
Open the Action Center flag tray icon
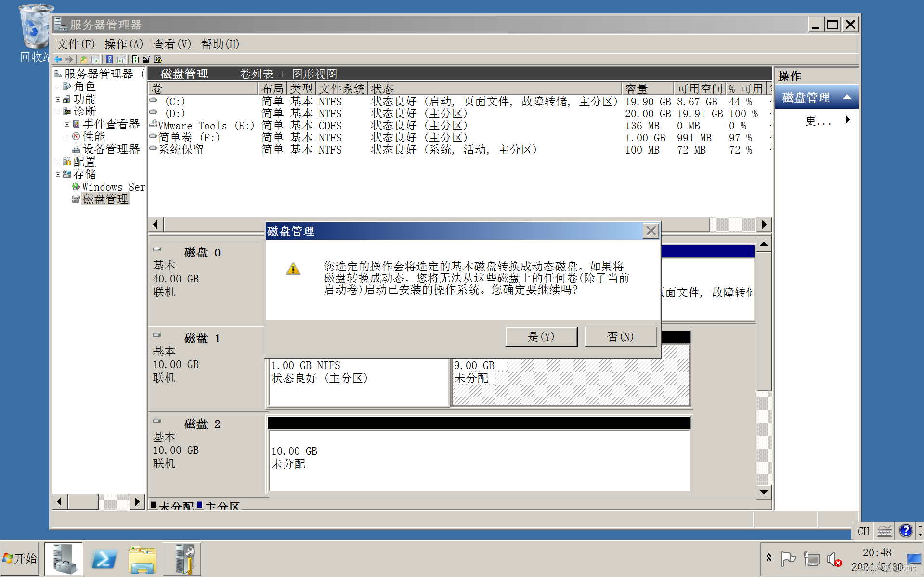coord(788,559)
